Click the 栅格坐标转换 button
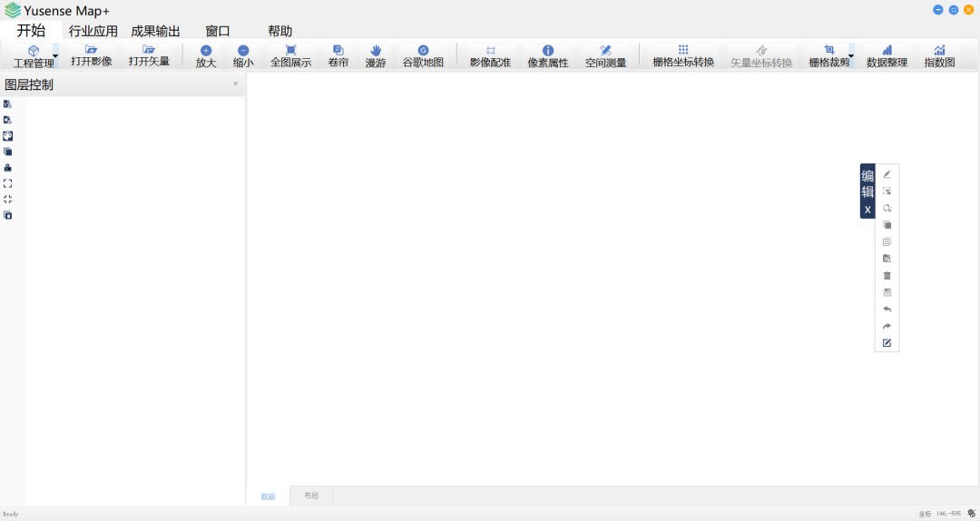The image size is (980, 521). (x=683, y=56)
